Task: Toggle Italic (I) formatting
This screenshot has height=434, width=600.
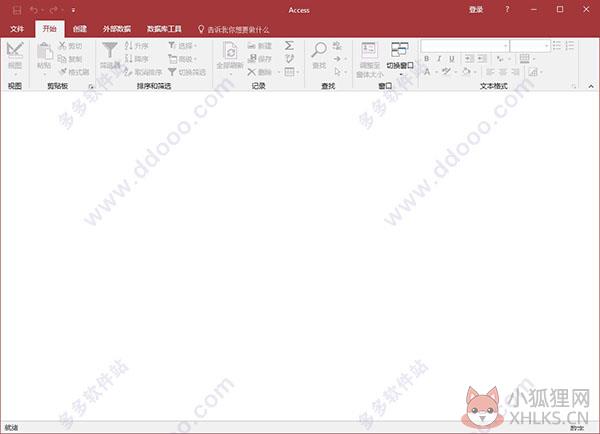Action: (x=439, y=59)
